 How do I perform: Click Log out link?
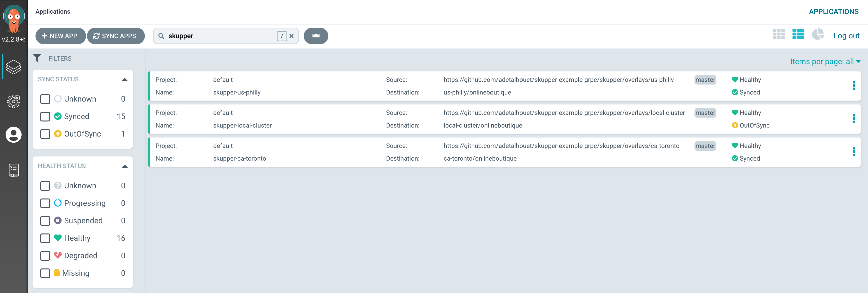point(846,36)
